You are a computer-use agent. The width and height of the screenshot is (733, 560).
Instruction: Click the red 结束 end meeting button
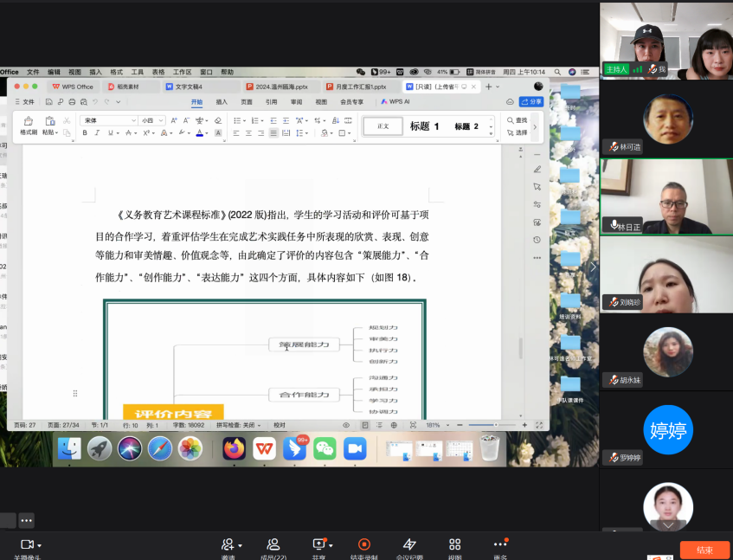704,550
